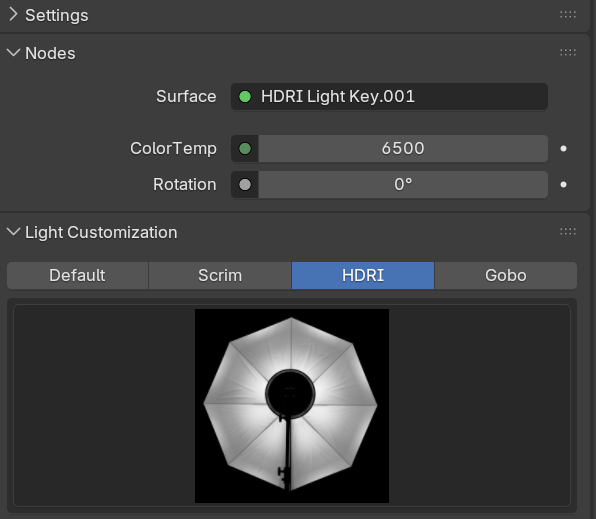The image size is (596, 519).
Task: Switch to the Default light mode
Action: pos(78,275)
